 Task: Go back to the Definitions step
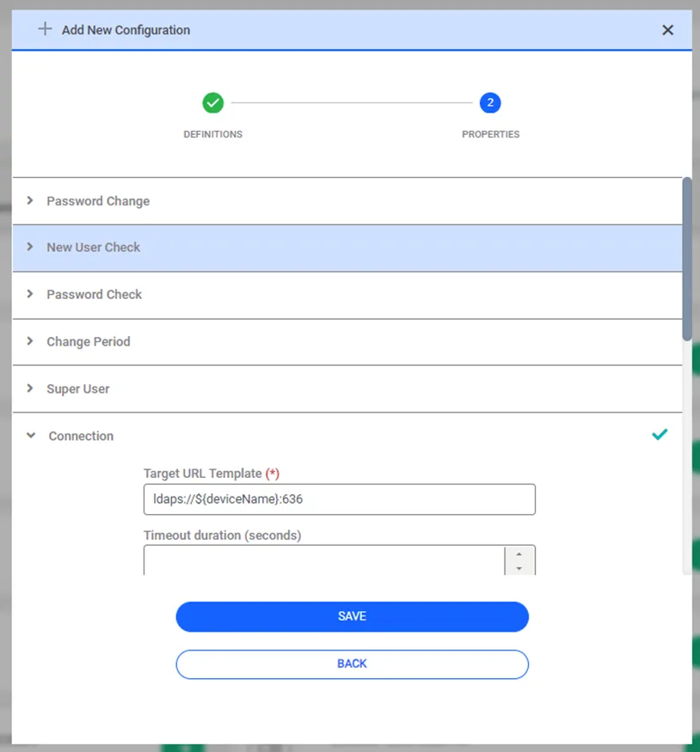pos(353,663)
